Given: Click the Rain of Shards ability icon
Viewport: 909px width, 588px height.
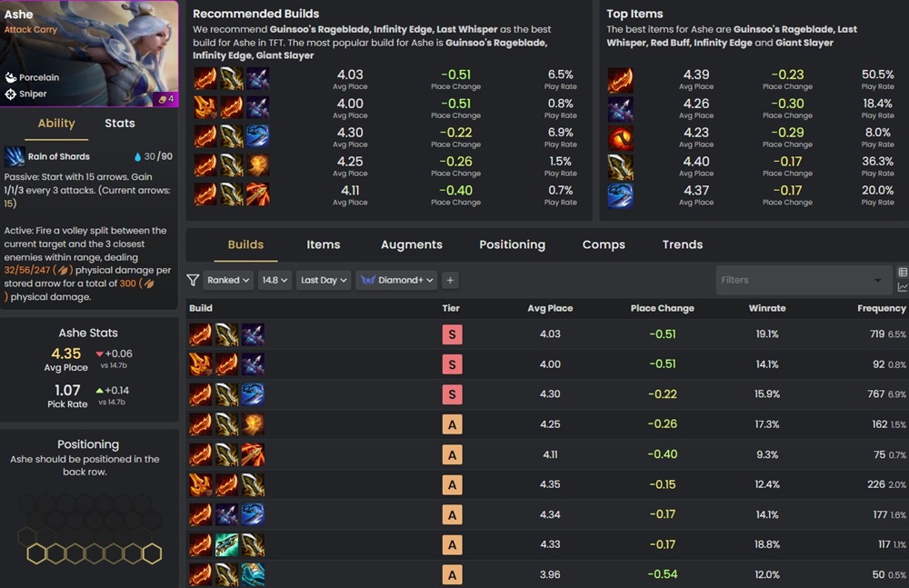Looking at the screenshot, I should click(14, 156).
